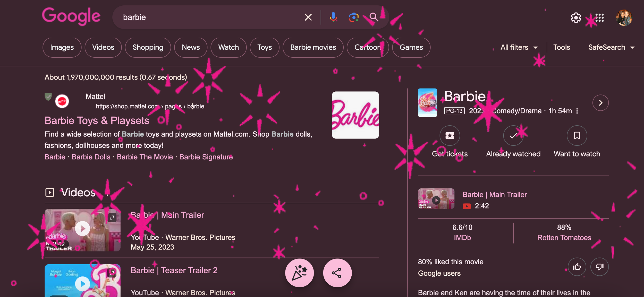Click the voice search microphone icon
The width and height of the screenshot is (644, 297).
click(x=333, y=17)
